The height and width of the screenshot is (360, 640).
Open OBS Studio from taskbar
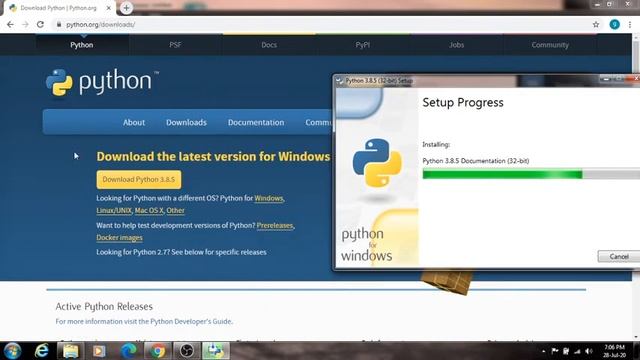tap(187, 351)
